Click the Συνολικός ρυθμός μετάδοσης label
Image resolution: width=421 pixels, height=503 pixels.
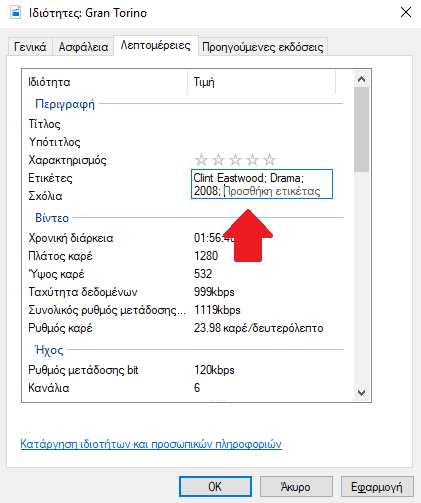(107, 310)
